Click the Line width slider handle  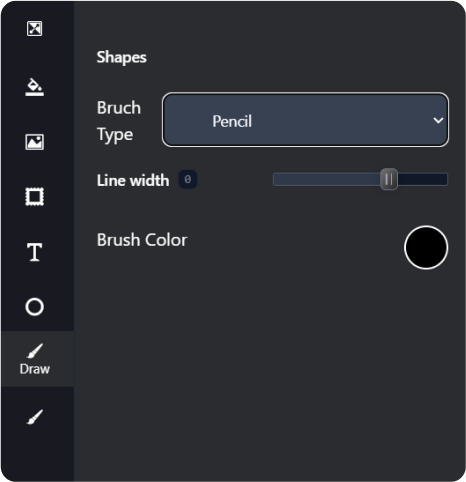click(x=389, y=179)
